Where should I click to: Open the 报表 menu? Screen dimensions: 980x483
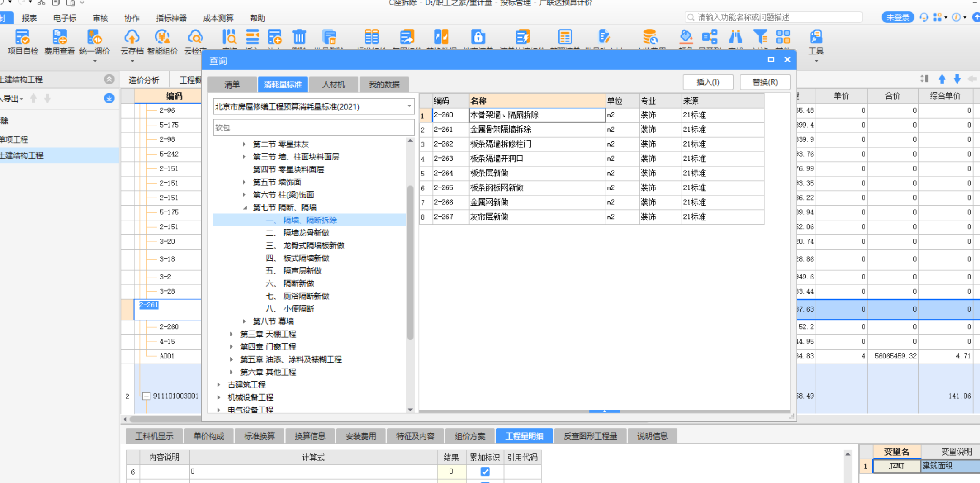[x=29, y=18]
